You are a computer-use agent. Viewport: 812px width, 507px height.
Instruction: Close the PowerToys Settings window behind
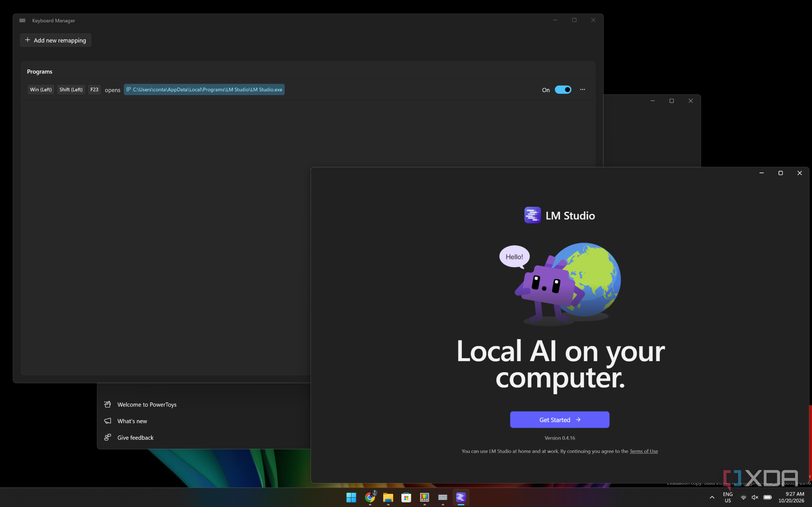[x=691, y=101]
